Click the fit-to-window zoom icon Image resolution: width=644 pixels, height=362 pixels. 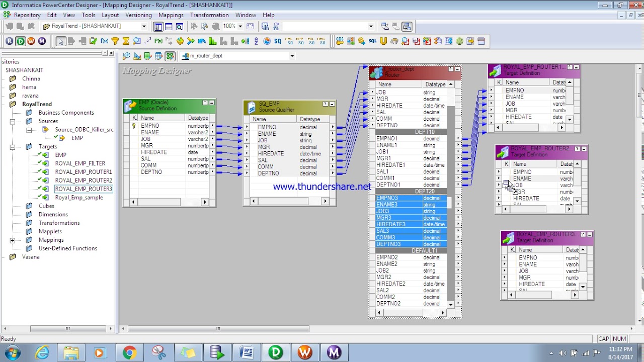coord(251,26)
